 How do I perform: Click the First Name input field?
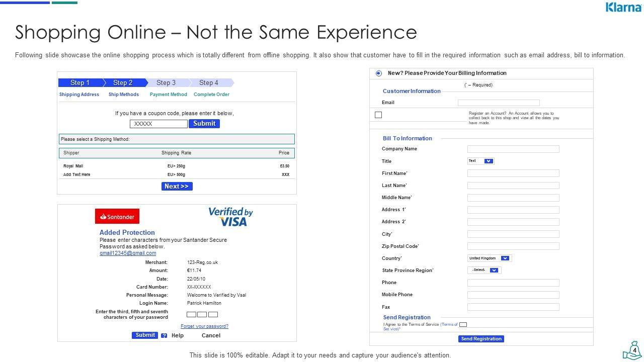coord(513,173)
